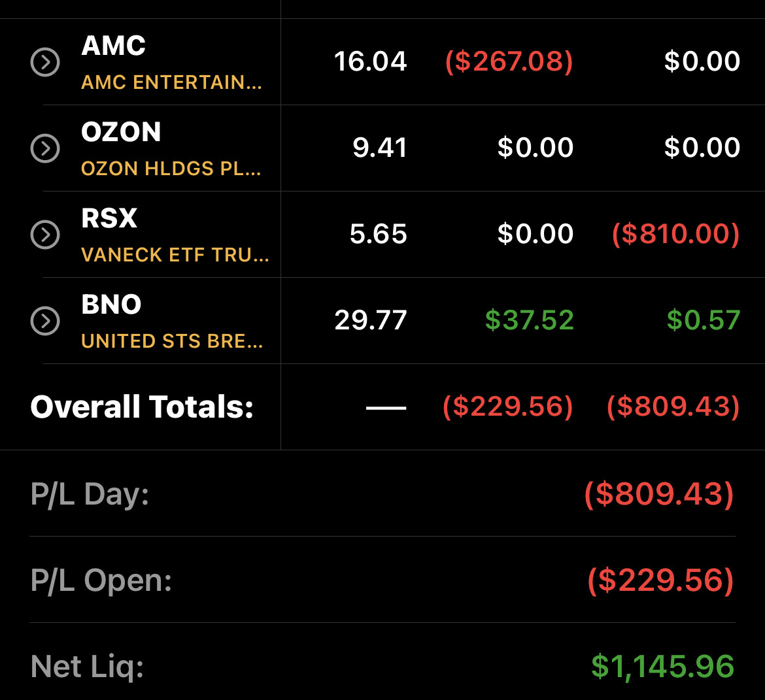Select the AMC ticker symbol
Screen dimensions: 765x700
click(113, 45)
